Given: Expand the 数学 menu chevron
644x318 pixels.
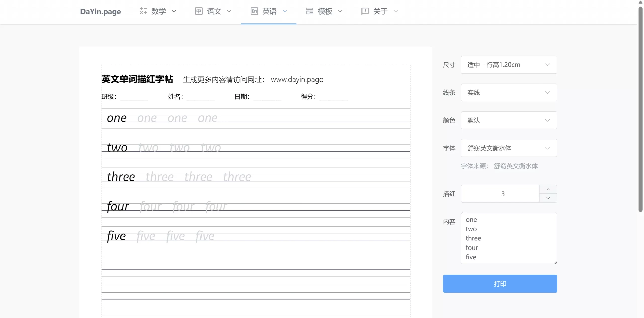Looking at the screenshot, I should coord(174,11).
